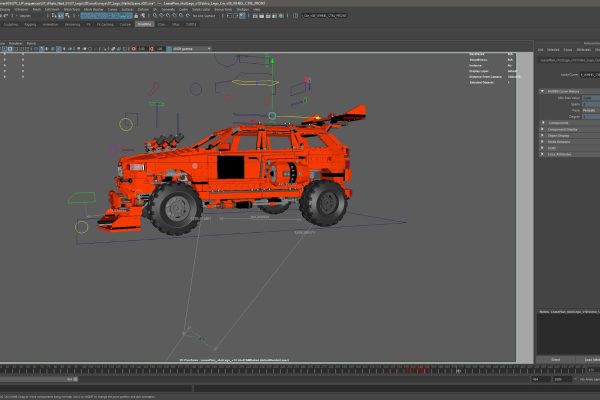Click the Select button in Attribute Editor

click(x=556, y=360)
